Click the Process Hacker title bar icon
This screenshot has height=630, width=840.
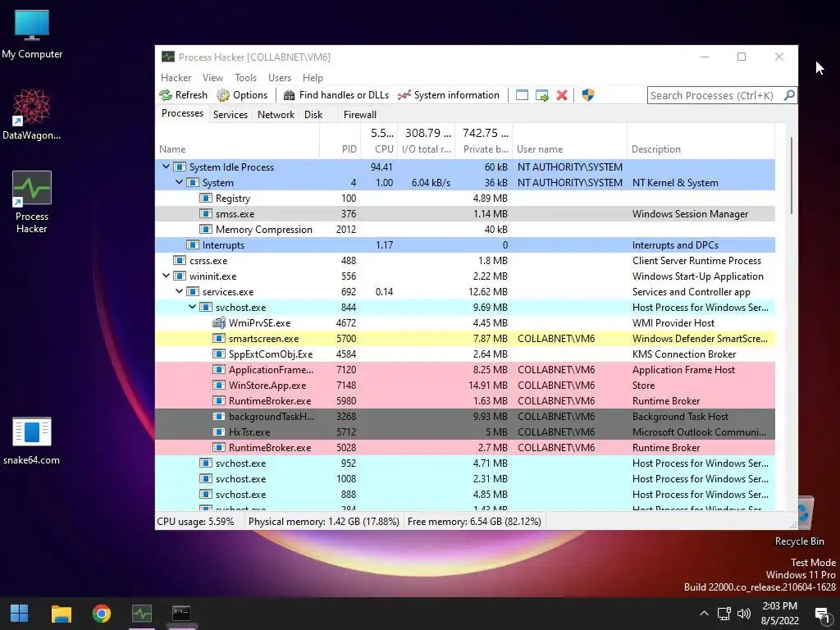167,57
